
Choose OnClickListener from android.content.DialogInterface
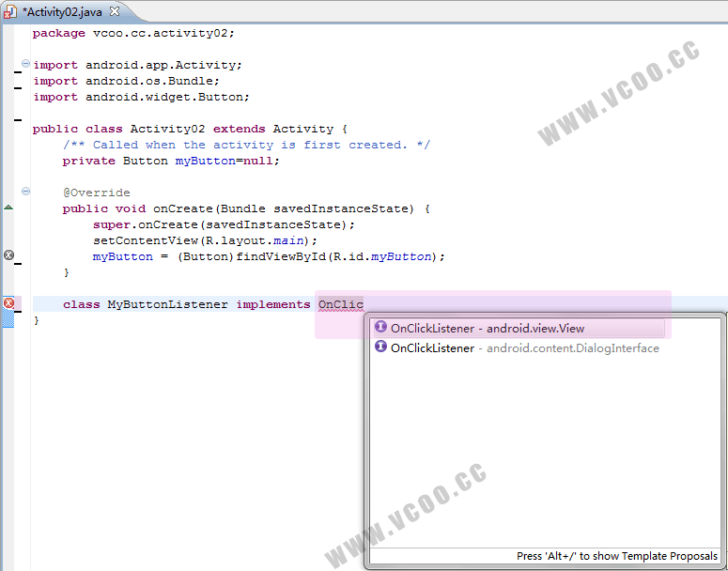tap(524, 348)
